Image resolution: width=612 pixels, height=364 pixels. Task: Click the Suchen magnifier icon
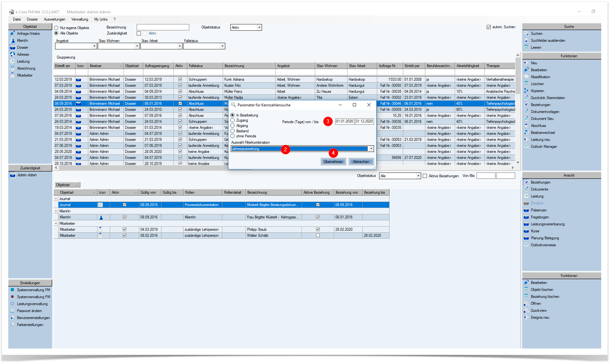[526, 34]
